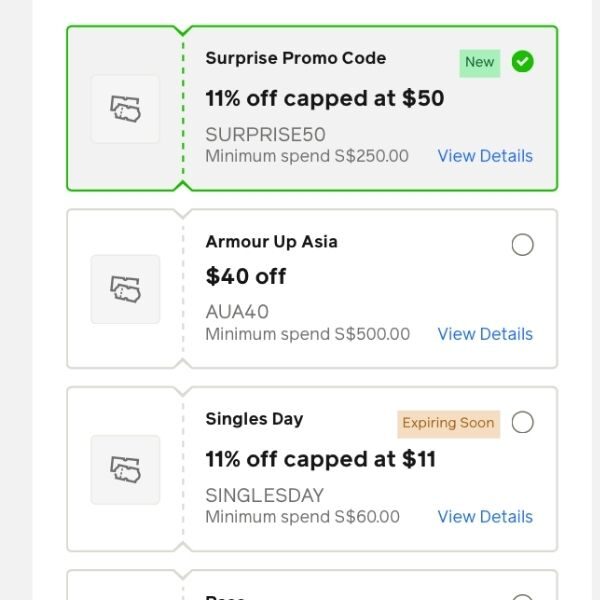View Details for AUA40 voucher
This screenshot has width=600, height=600.
click(x=485, y=334)
